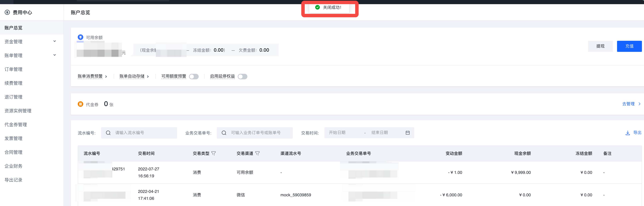Click the blue 充值 button

tap(629, 46)
